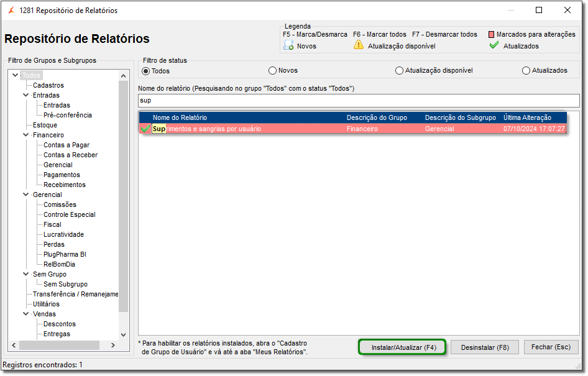This screenshot has width=588, height=376.
Task: Click the report name search field
Action: [359, 101]
